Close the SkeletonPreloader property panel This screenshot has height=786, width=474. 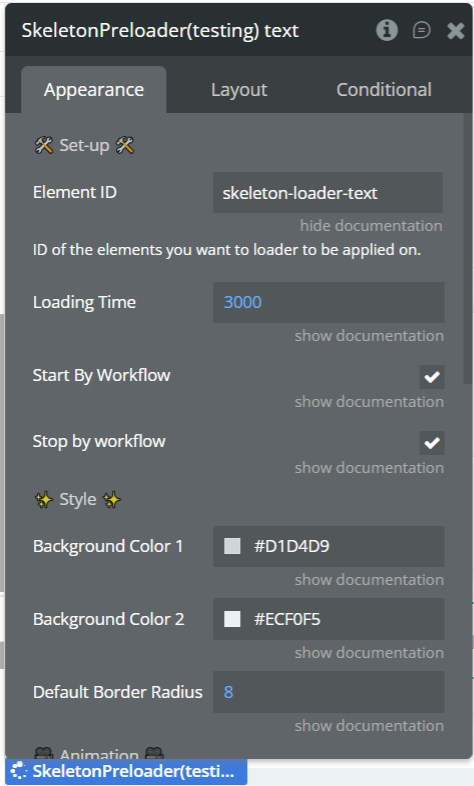click(455, 31)
